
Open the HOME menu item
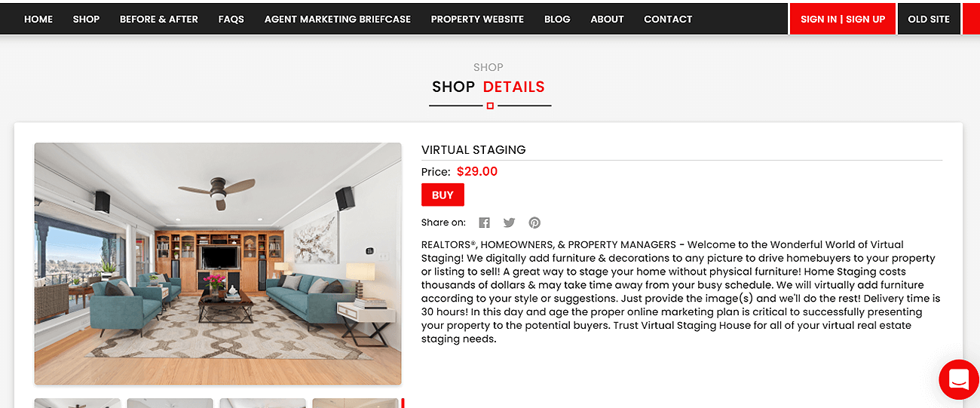[38, 19]
